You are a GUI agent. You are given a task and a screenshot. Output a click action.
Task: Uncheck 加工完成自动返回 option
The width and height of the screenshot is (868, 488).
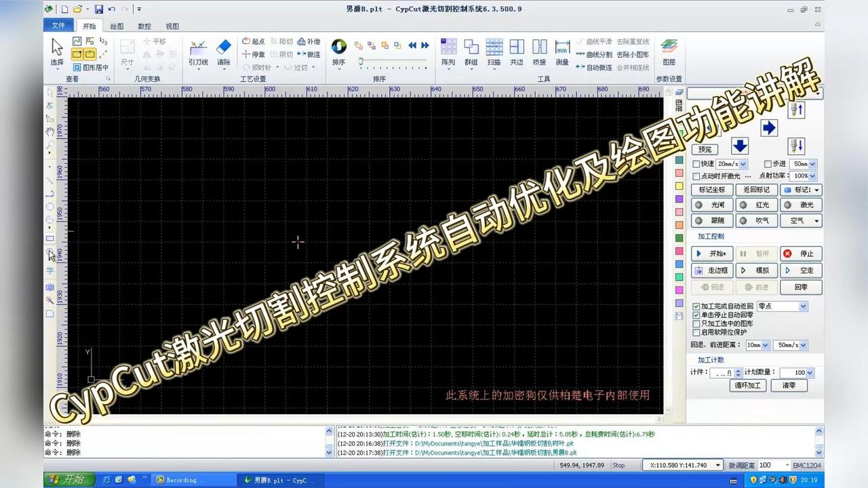coord(696,306)
